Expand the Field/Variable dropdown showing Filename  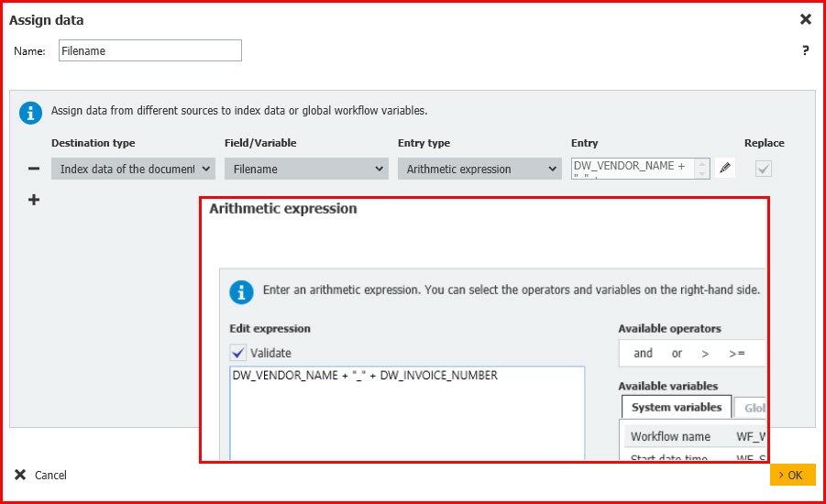click(x=306, y=169)
